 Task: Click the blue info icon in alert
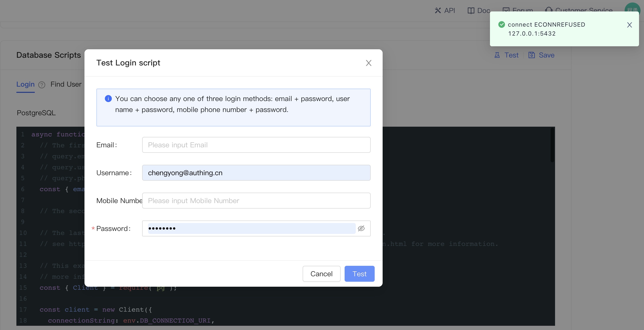108,99
